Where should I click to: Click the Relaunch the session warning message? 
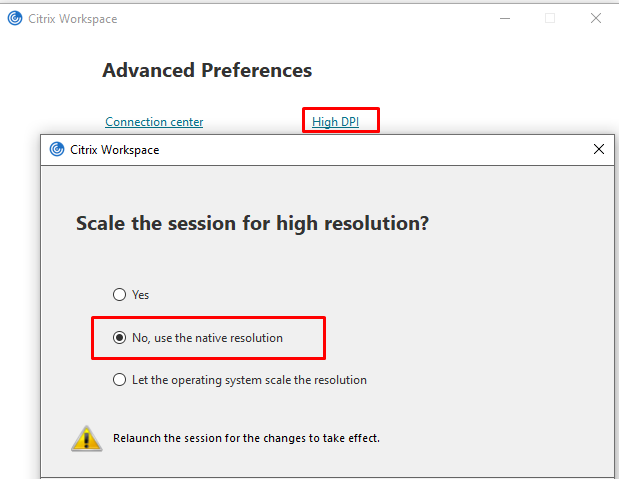tap(246, 438)
